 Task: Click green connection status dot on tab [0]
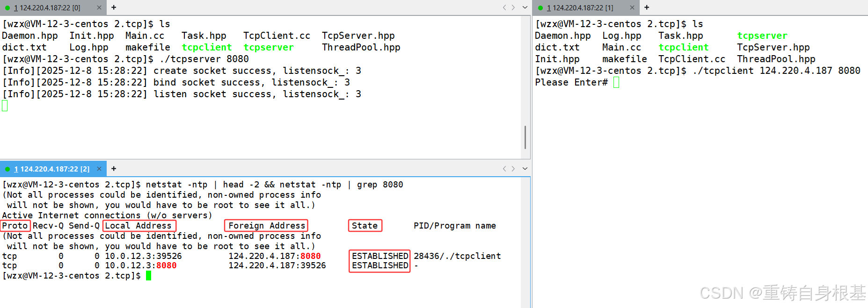[7, 8]
